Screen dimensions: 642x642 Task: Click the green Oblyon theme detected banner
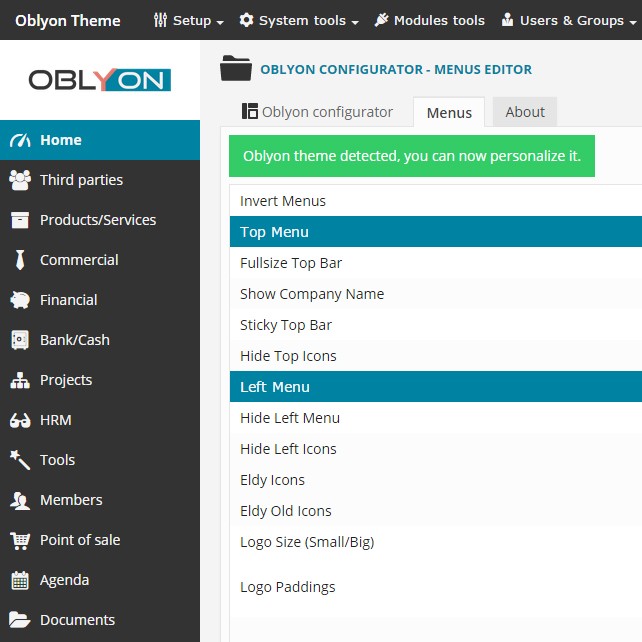tap(411, 156)
